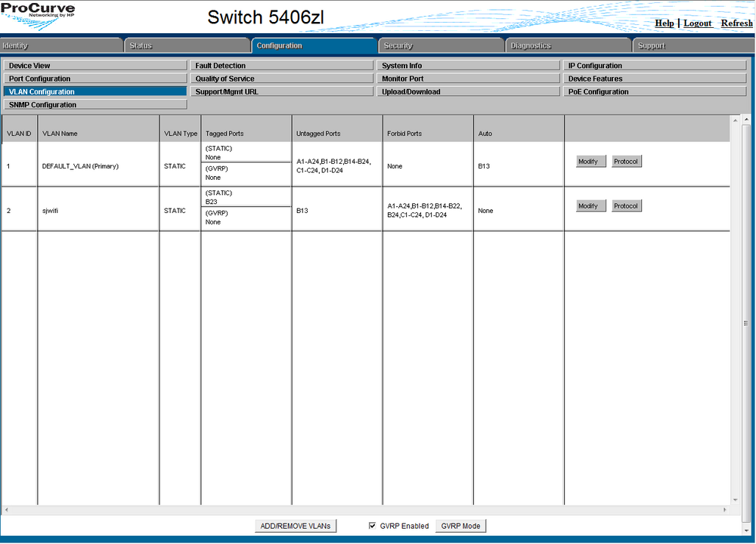The width and height of the screenshot is (756, 544).
Task: Open Fault Detection section
Action: pos(281,65)
